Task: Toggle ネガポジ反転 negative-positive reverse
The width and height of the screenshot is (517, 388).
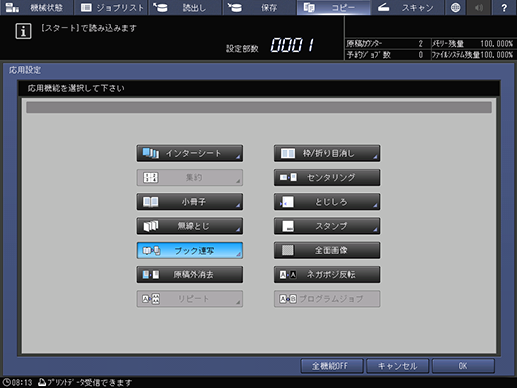Action: 327,275
